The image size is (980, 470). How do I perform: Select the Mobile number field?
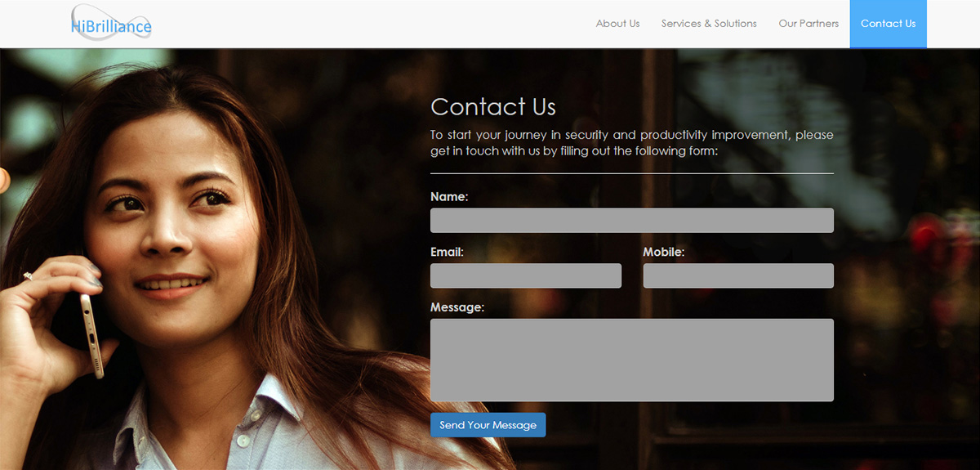tap(738, 275)
